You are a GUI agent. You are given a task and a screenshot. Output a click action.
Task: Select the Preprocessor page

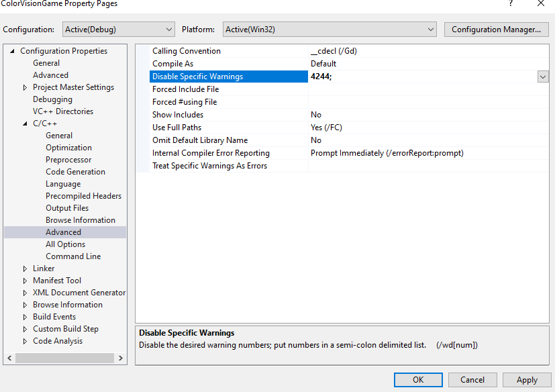pyautogui.click(x=68, y=160)
